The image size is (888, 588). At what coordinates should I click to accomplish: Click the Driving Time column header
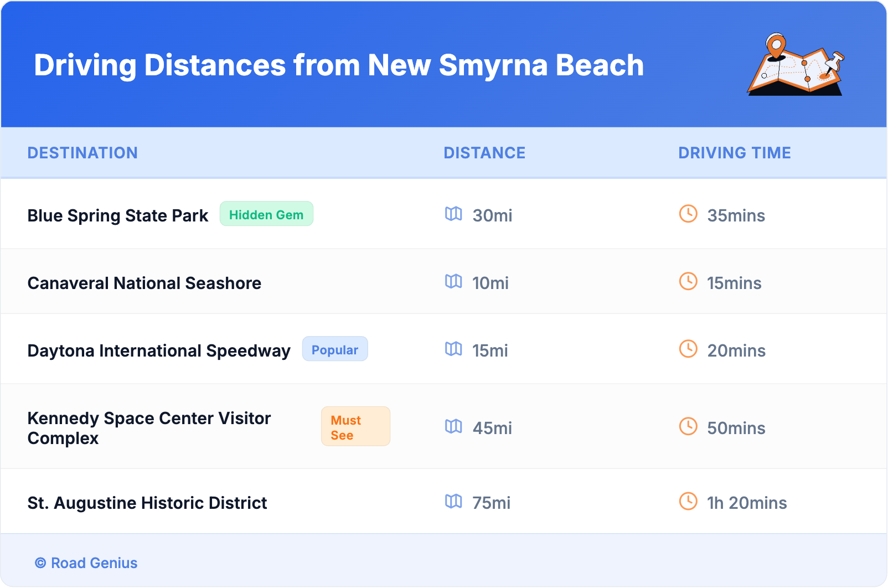click(734, 153)
